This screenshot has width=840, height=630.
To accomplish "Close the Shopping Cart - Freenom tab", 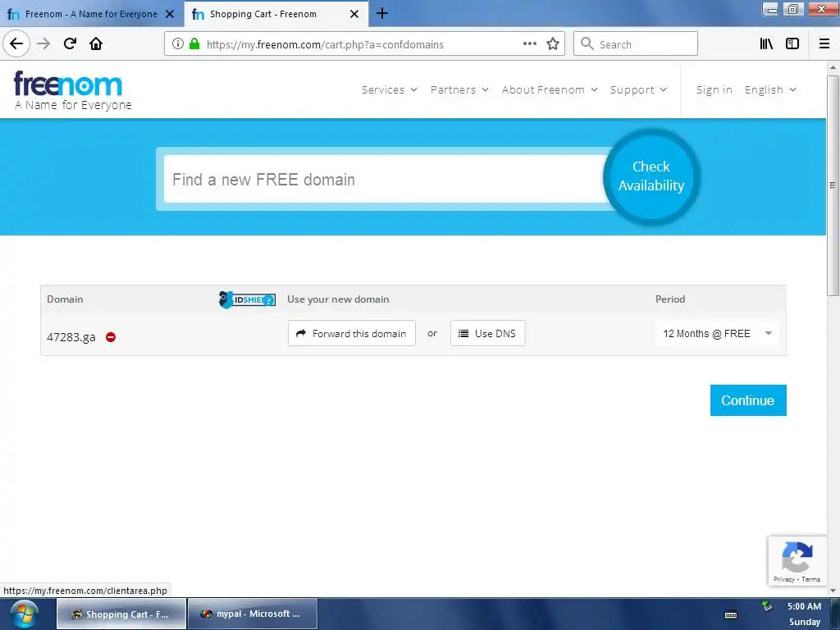I will point(354,14).
